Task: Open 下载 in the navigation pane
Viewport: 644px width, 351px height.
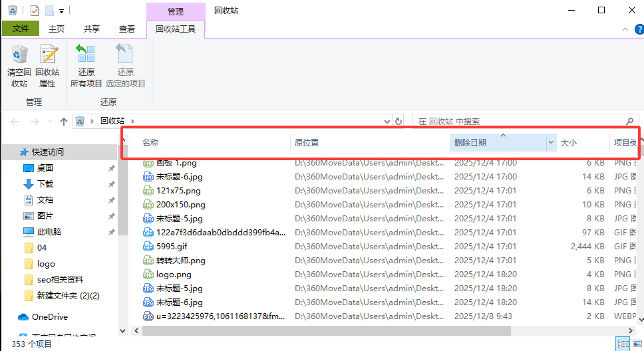Action: pos(45,184)
